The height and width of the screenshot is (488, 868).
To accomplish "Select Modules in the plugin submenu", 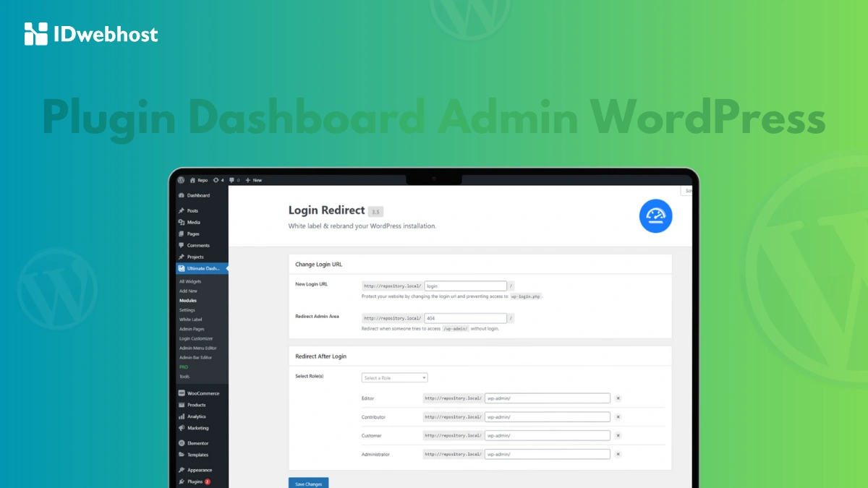I will (x=188, y=300).
